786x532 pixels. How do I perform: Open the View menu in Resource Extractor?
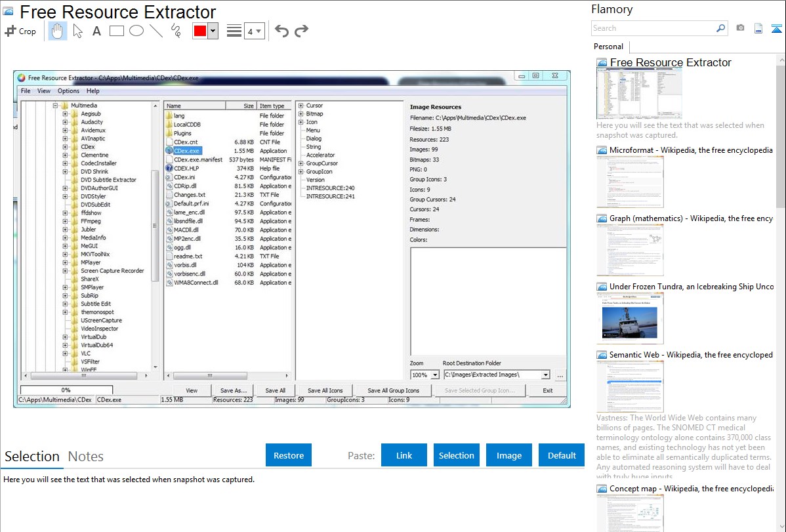click(x=43, y=91)
